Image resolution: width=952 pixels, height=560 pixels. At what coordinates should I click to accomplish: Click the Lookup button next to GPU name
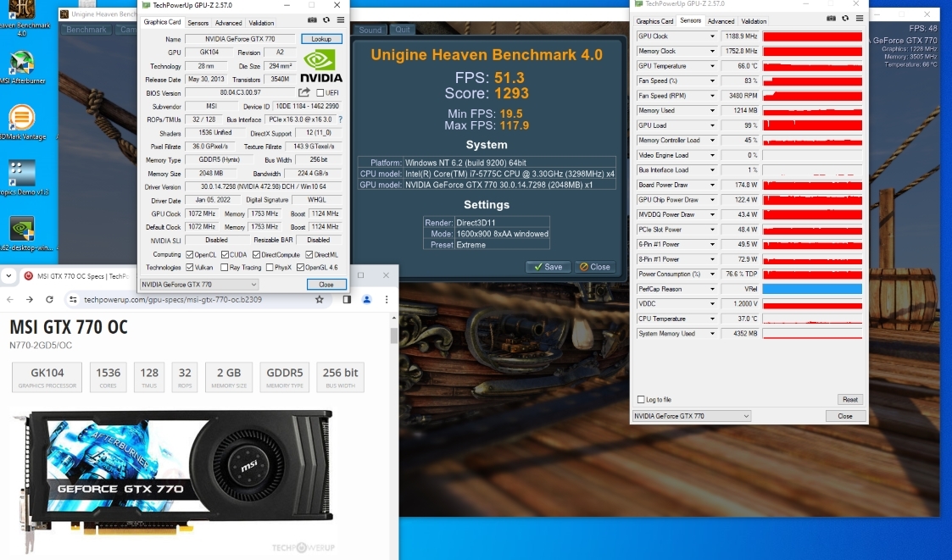click(x=321, y=39)
